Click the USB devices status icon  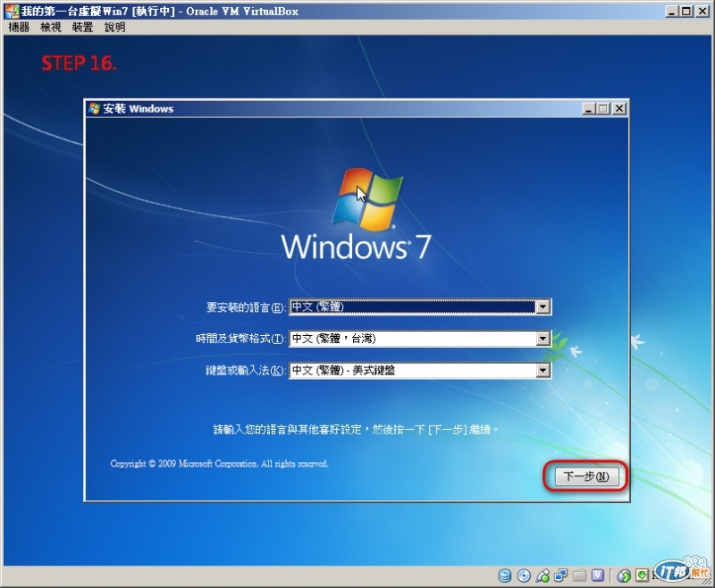point(543,575)
